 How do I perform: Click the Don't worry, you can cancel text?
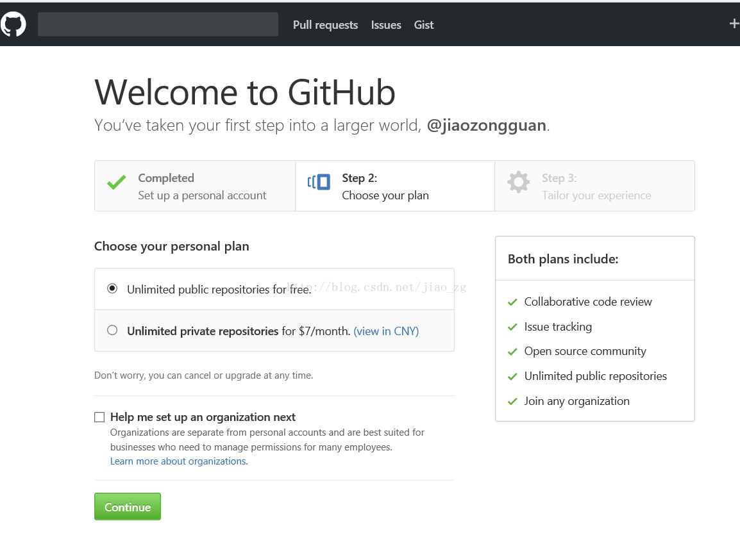point(204,375)
